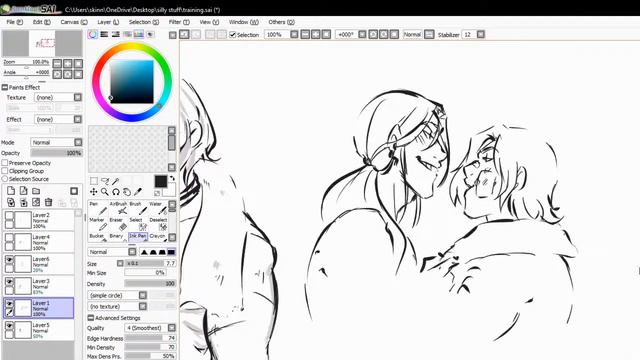Open the Quality 4 (Smoothest) dropdown

tap(172, 328)
